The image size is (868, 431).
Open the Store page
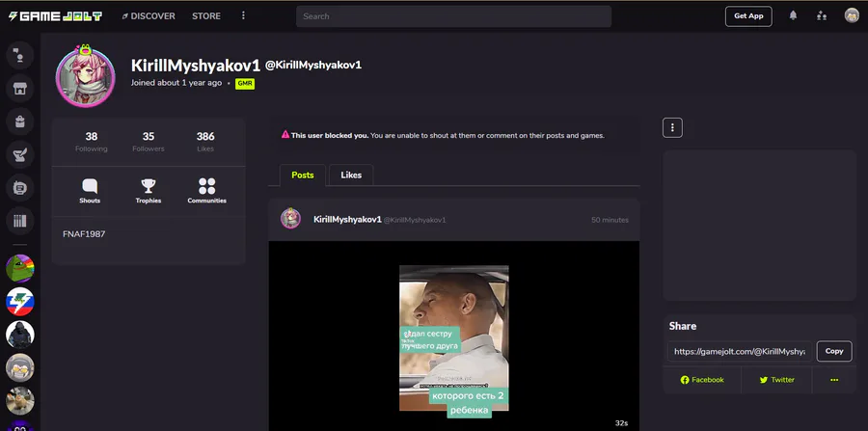(x=206, y=16)
